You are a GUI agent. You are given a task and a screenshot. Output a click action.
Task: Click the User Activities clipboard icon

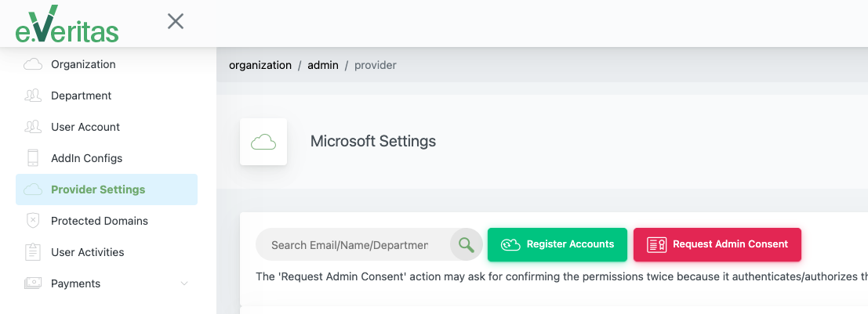33,252
